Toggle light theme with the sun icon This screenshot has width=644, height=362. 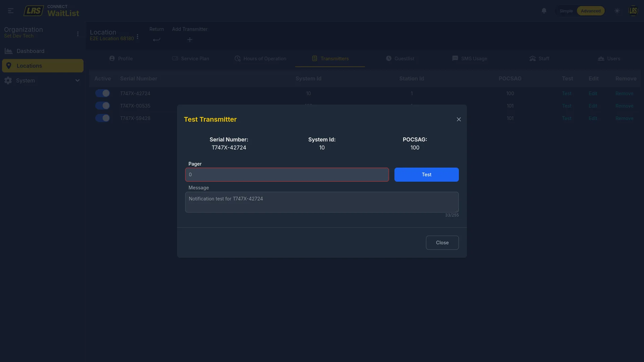click(617, 11)
